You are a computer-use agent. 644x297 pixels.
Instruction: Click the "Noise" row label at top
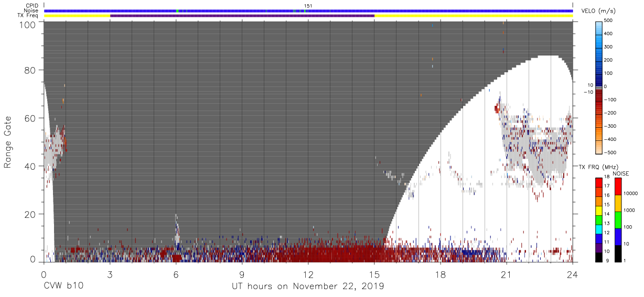(x=30, y=10)
